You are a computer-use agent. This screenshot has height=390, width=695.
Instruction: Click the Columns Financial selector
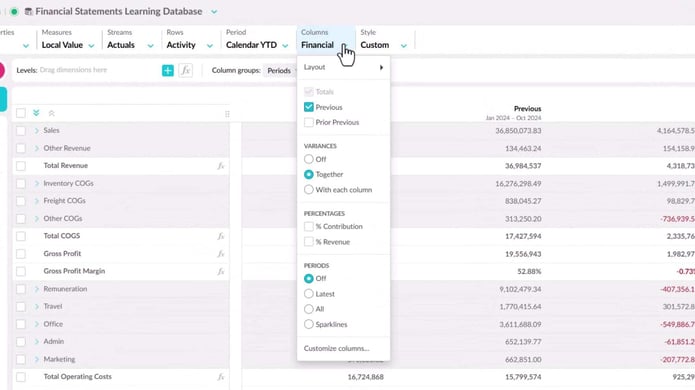pyautogui.click(x=326, y=39)
